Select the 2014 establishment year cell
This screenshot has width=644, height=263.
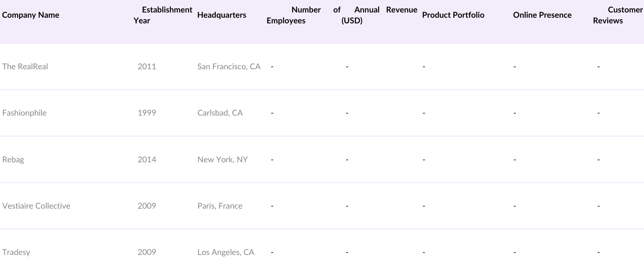(x=147, y=159)
